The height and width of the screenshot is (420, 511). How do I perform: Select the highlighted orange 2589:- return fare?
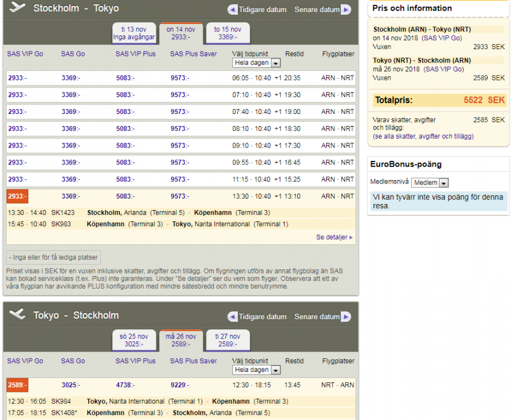[17, 385]
